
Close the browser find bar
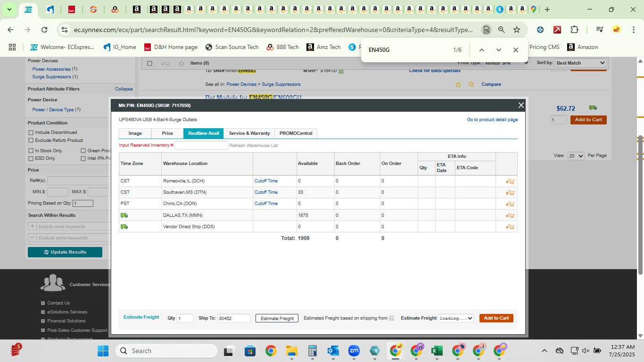[x=516, y=50]
